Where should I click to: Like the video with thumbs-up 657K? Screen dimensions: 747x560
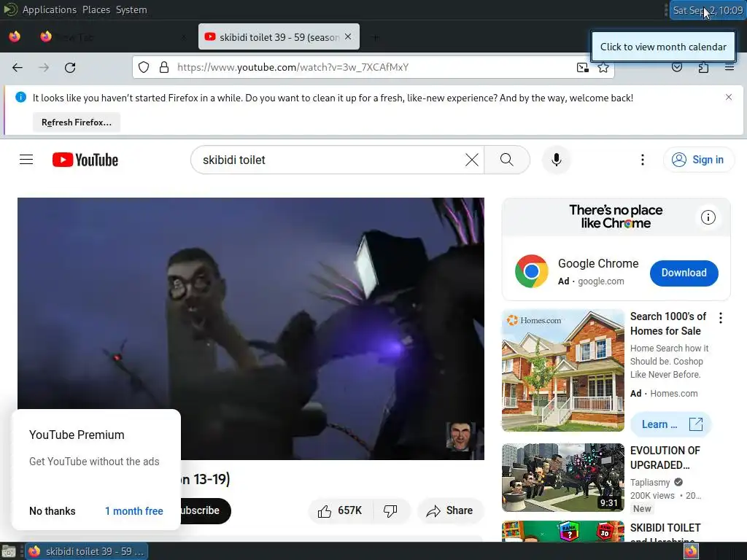tap(341, 511)
